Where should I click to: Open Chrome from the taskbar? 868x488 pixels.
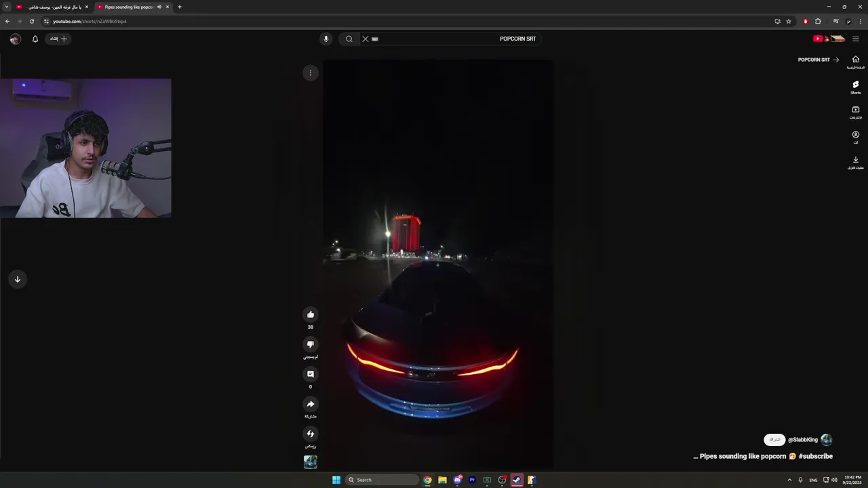click(428, 480)
